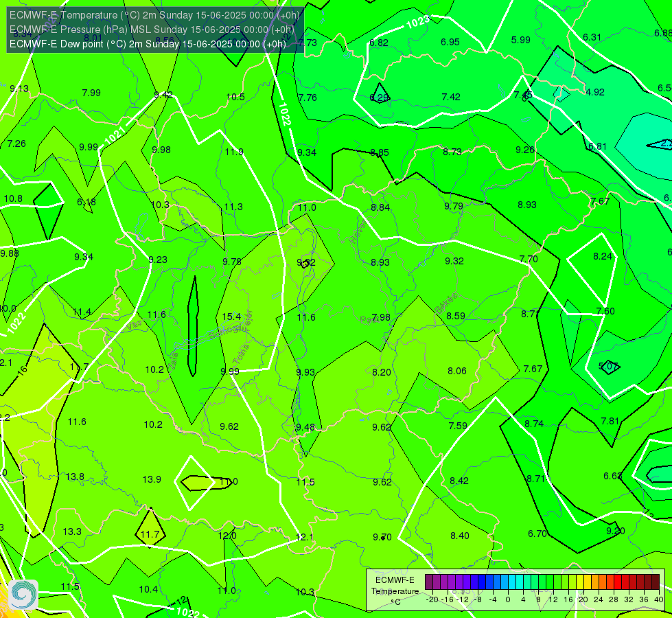Click the 10.8 temperature value

[13, 198]
